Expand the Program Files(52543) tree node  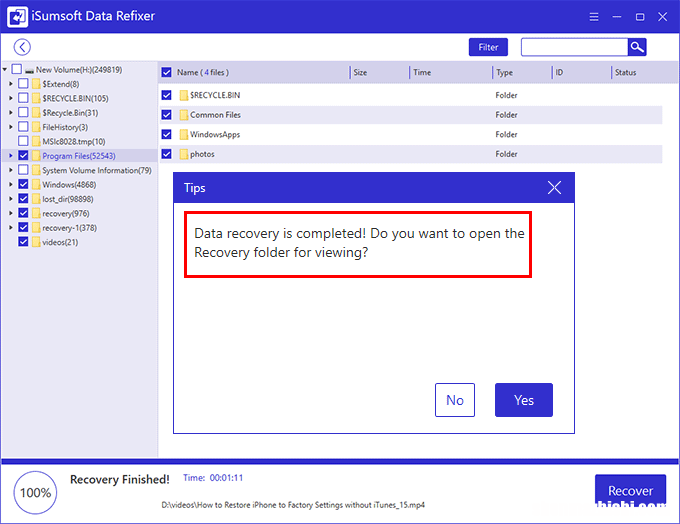pos(11,156)
